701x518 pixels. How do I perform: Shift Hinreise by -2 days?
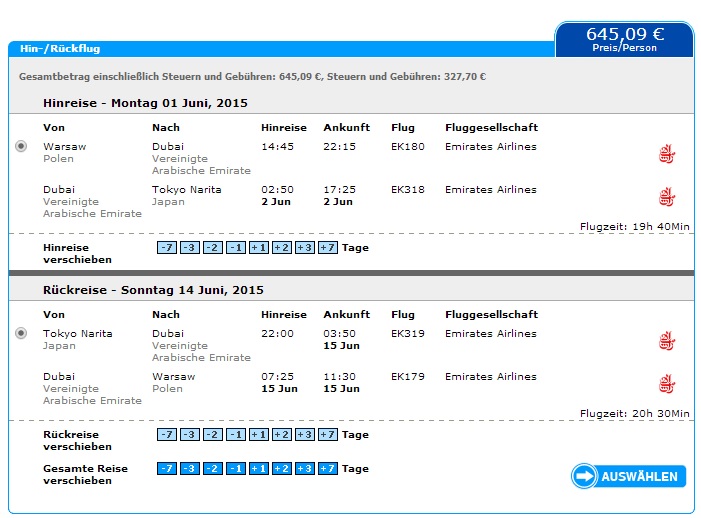(x=213, y=248)
